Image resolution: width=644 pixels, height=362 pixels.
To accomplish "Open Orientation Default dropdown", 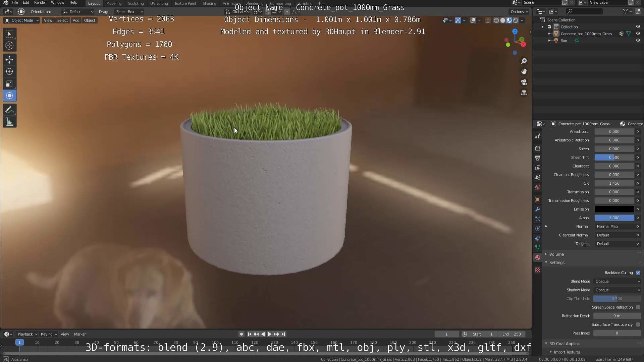I will pos(78,12).
